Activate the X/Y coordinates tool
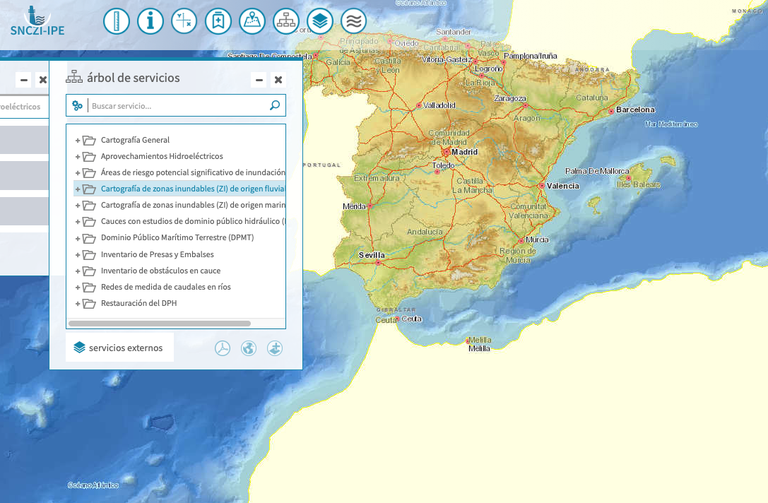768x503 pixels. tap(184, 20)
